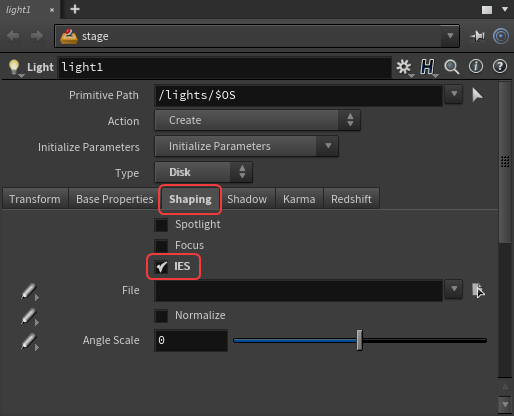The image size is (514, 416).
Task: Click the light1 node name field
Action: point(225,67)
